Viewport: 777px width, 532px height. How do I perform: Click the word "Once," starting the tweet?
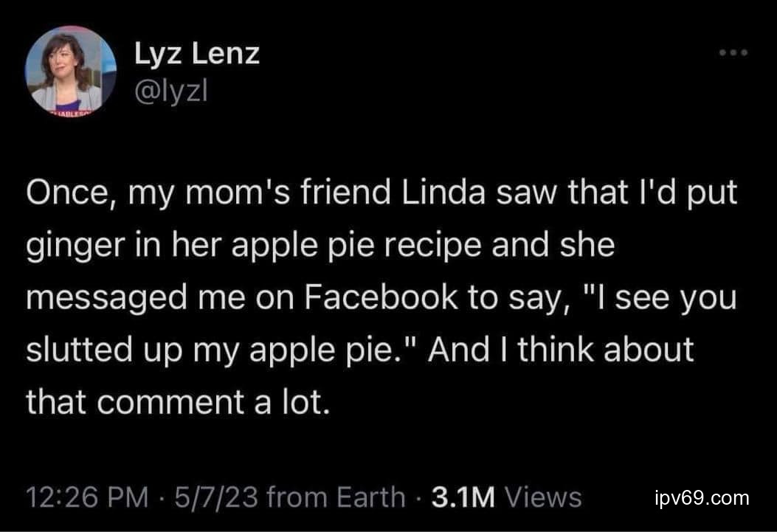[x=67, y=195]
